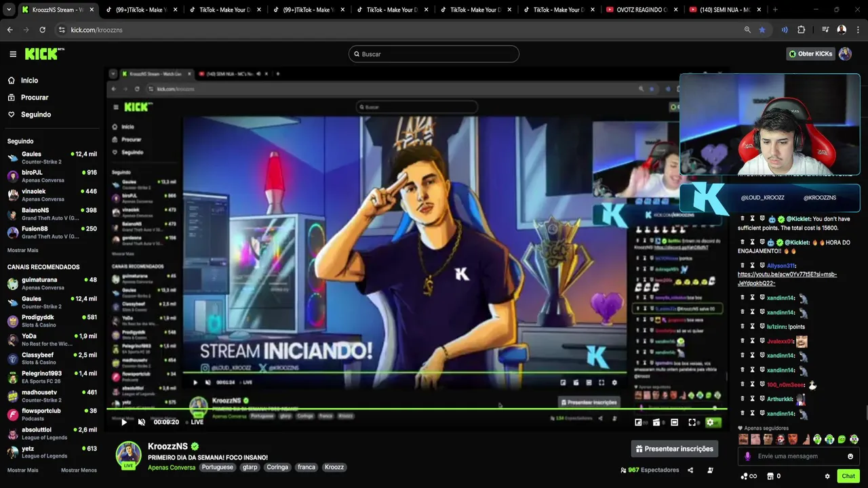Open Chrome media control icon

point(825,30)
